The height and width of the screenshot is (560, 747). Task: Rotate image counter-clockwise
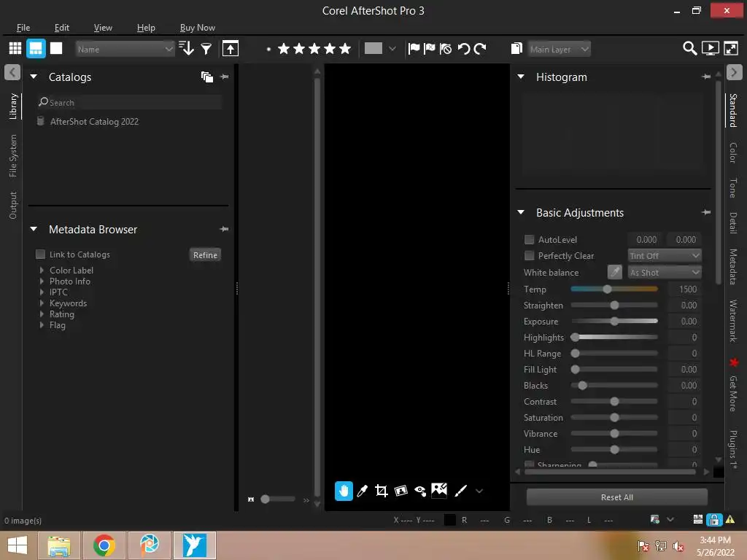463,49
